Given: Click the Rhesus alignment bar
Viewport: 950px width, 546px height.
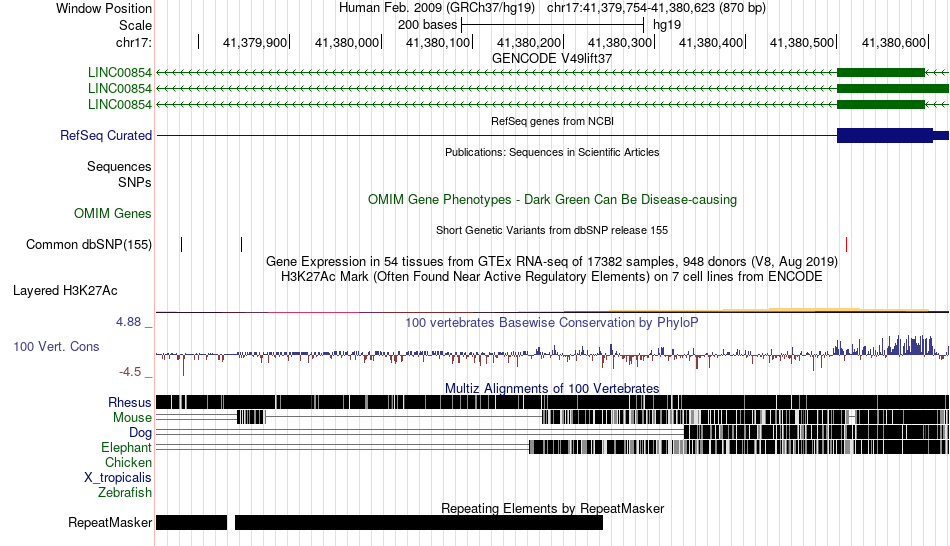Looking at the screenshot, I should pos(553,402).
